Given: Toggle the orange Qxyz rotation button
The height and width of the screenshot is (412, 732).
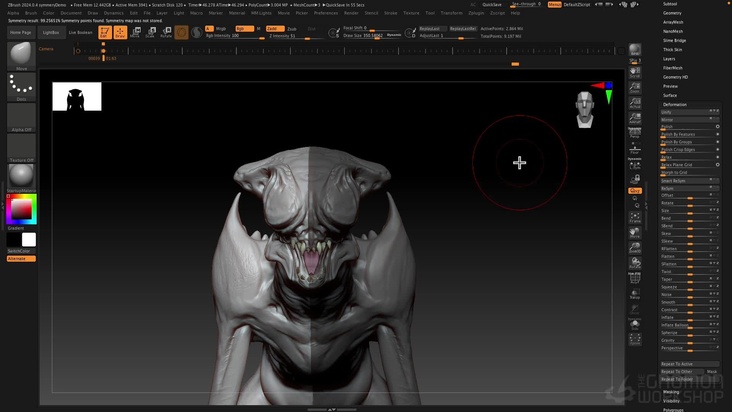Looking at the screenshot, I should (634, 190).
